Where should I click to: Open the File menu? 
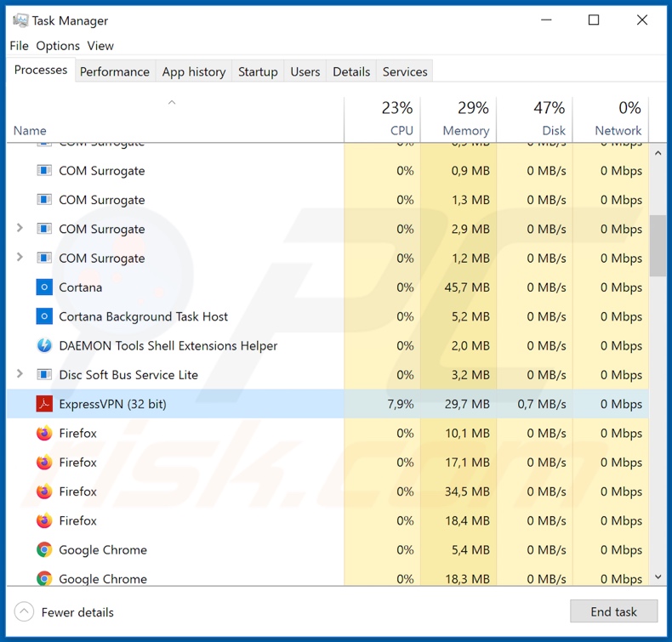coord(20,46)
